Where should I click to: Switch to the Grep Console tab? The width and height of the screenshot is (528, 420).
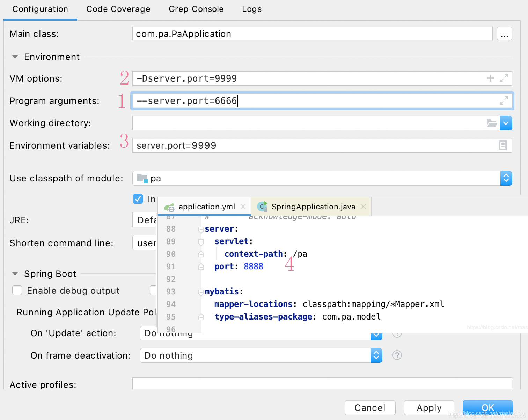(196, 9)
